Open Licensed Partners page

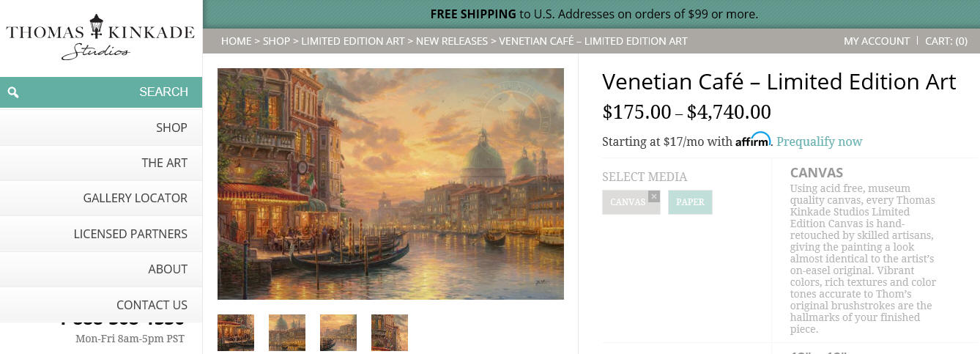tap(101, 234)
